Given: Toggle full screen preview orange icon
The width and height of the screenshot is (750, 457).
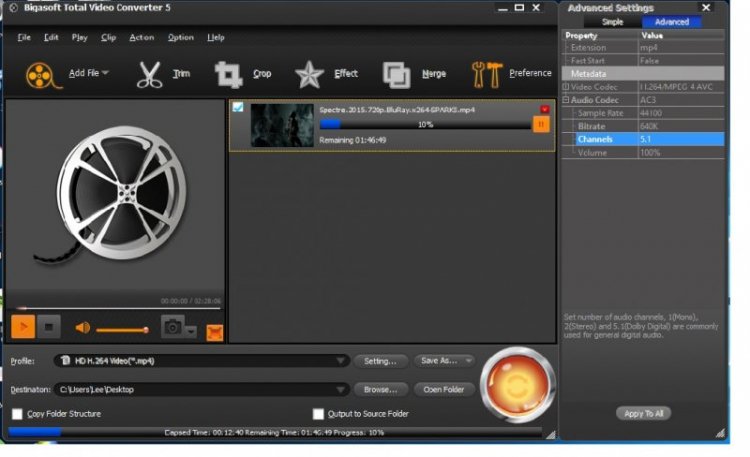Looking at the screenshot, I should pos(215,333).
